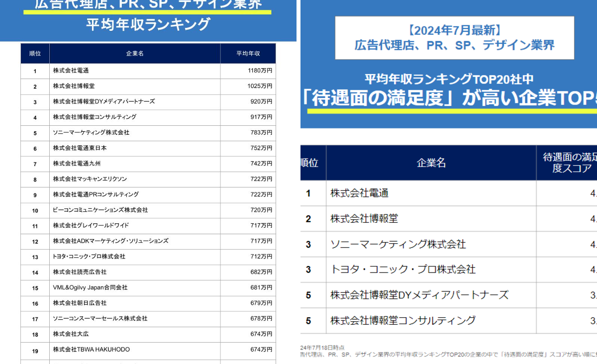
Task: Select ソニーマーケティング株式会社 in the satisfaction TOP5 table
Action: click(398, 244)
